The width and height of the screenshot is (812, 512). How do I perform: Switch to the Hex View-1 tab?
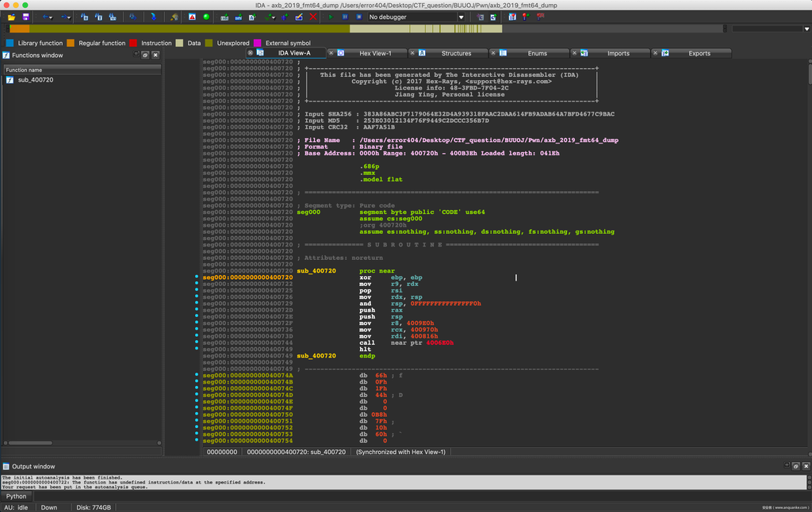click(x=375, y=53)
